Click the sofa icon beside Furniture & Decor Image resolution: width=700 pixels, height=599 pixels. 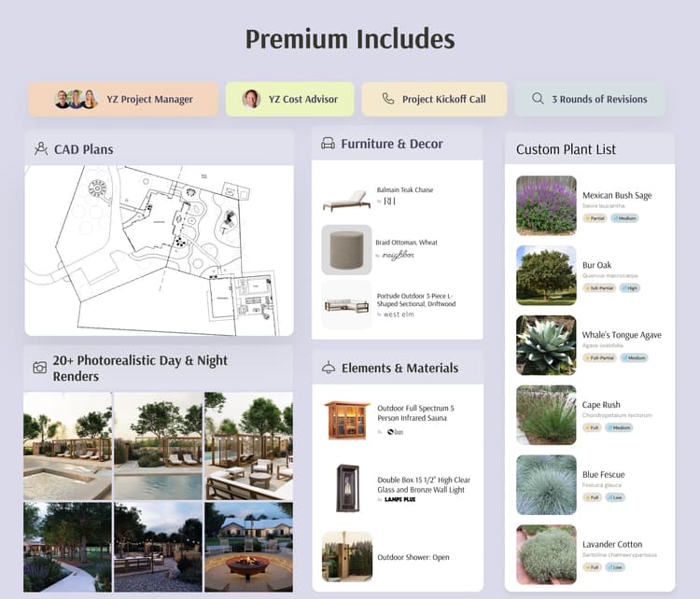point(328,144)
